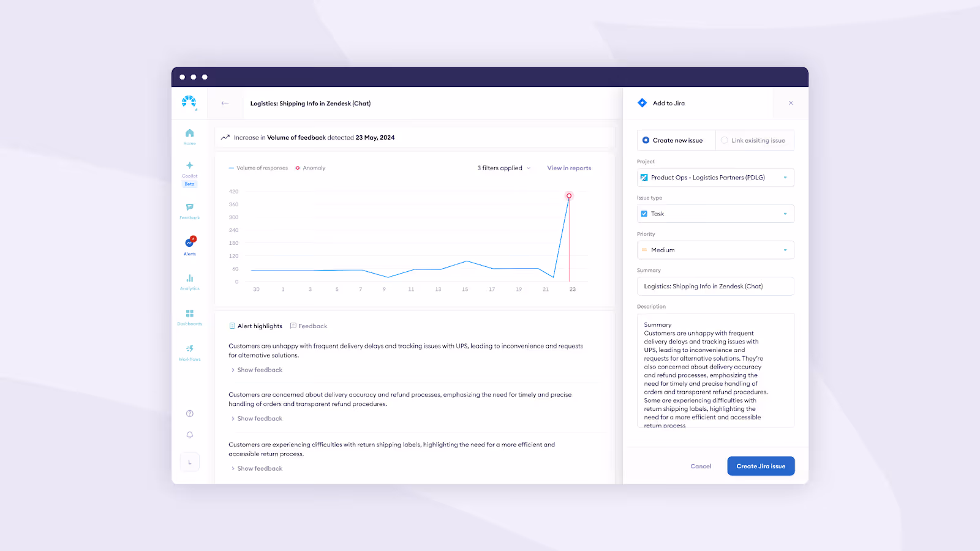The height and width of the screenshot is (551, 980).
Task: Switch to the Alert highlights tab
Action: pyautogui.click(x=255, y=326)
